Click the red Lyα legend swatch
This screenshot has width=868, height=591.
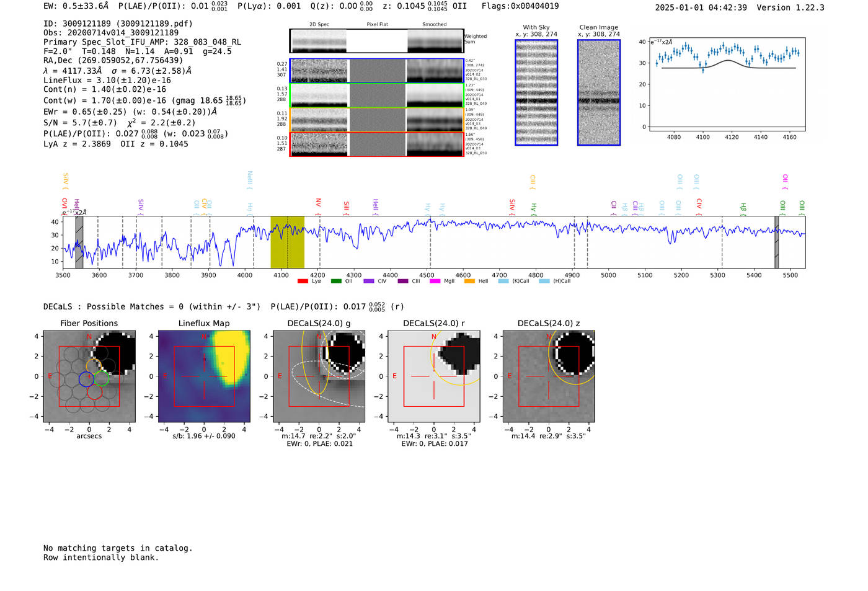(x=303, y=282)
